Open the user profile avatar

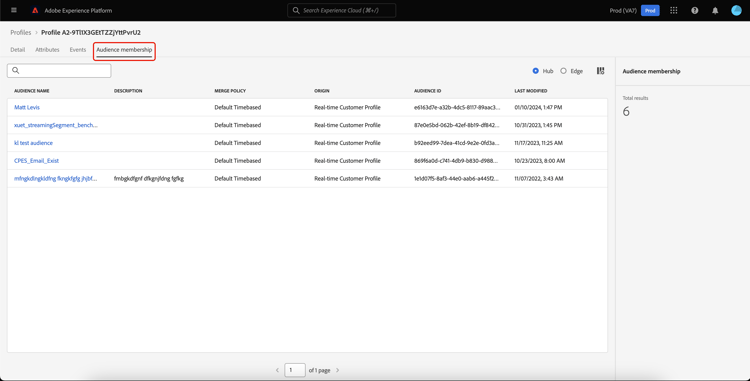pos(736,11)
